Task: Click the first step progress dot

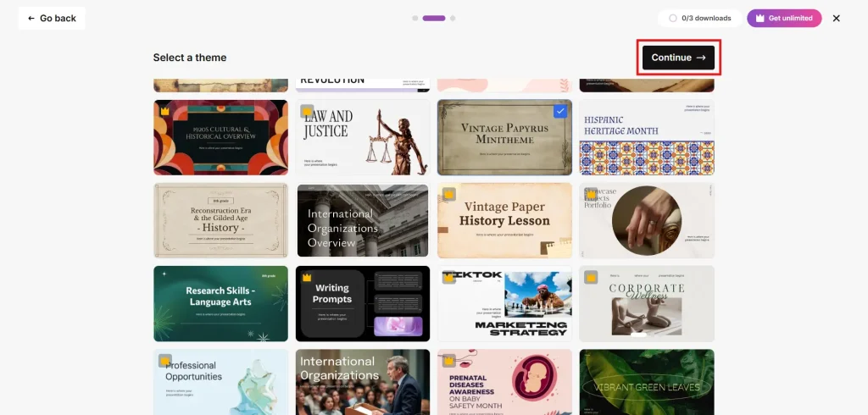Action: [x=415, y=19]
